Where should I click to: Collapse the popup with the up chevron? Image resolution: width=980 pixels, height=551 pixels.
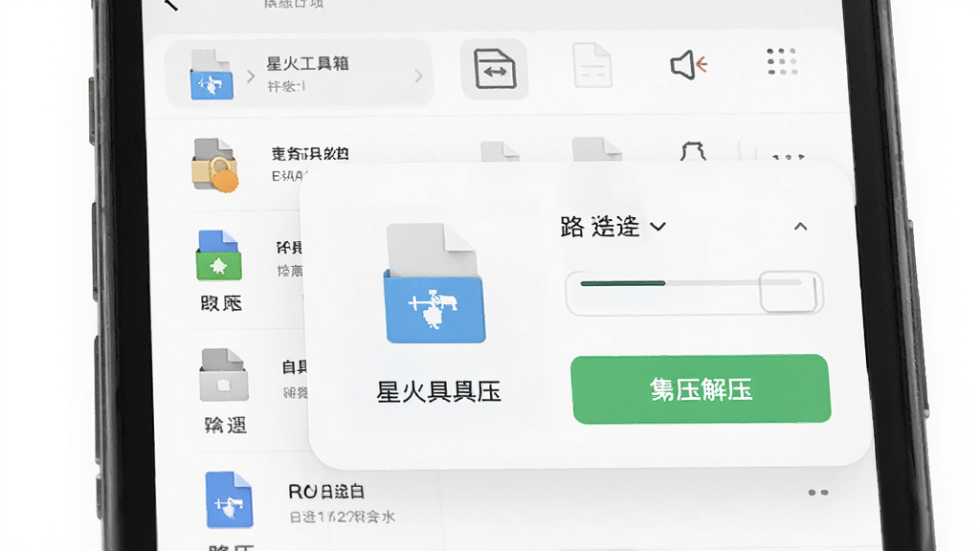pos(801,227)
